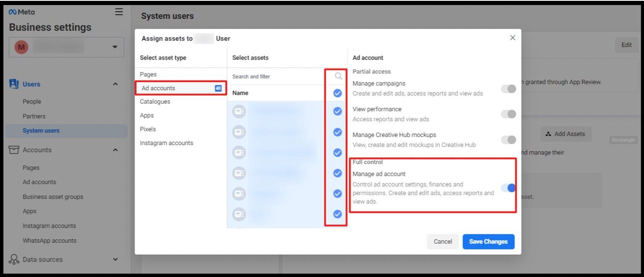Collapse the Users section chevron
This screenshot has height=277, width=644.
115,84
